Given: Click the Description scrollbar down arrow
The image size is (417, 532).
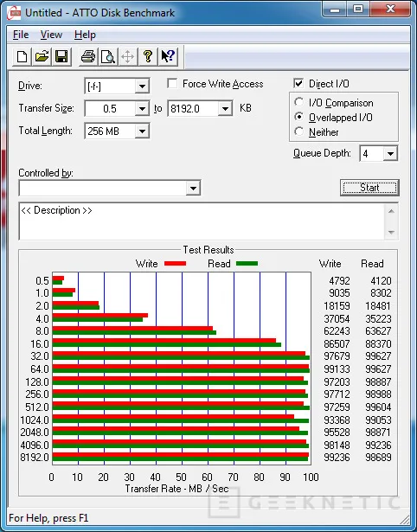Looking at the screenshot, I should pyautogui.click(x=391, y=233).
